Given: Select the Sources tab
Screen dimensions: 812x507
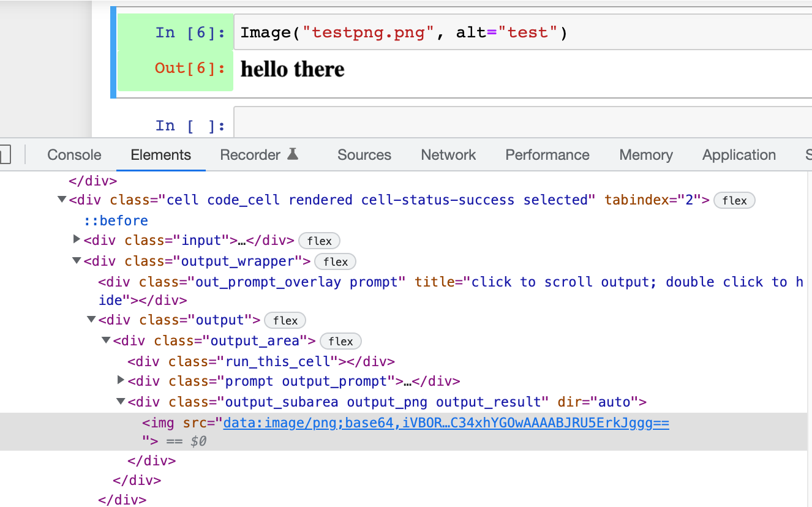Looking at the screenshot, I should (364, 155).
